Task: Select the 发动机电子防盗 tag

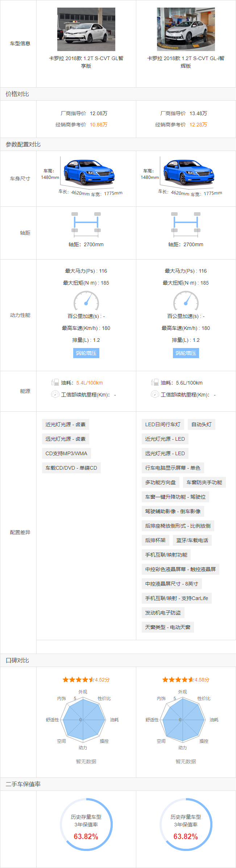Action: pos(163,613)
